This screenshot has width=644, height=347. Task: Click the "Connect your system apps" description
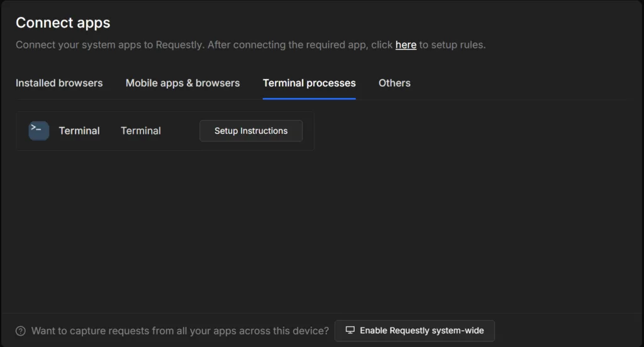pos(250,45)
